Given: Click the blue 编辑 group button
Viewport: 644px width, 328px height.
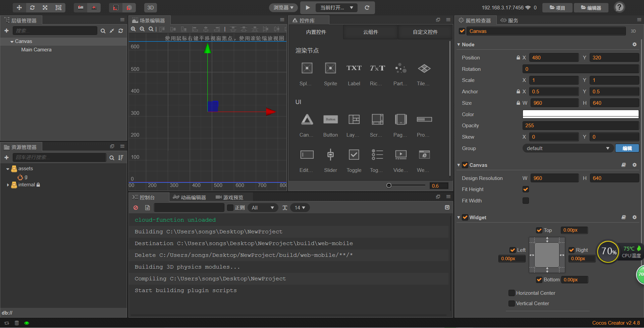Looking at the screenshot, I should point(627,148).
